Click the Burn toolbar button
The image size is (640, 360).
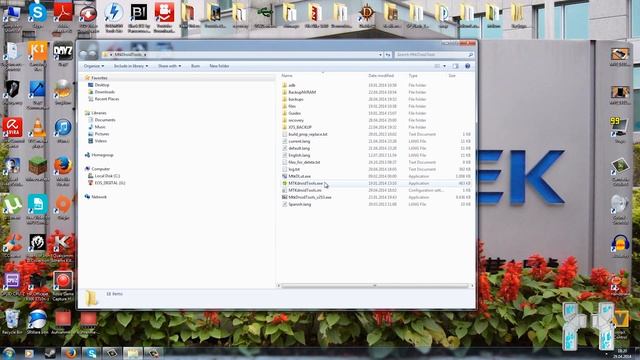(196, 66)
